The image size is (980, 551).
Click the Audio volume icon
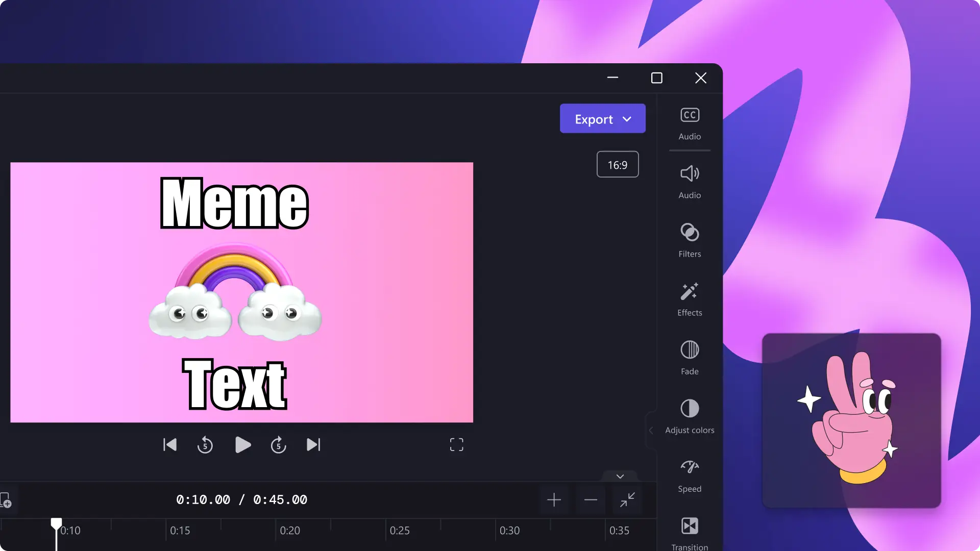pos(689,173)
